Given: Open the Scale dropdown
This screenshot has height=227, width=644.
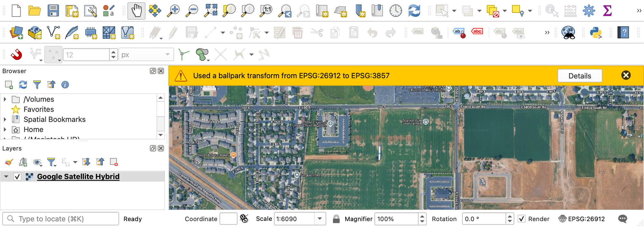Looking at the screenshot, I should pos(320,219).
